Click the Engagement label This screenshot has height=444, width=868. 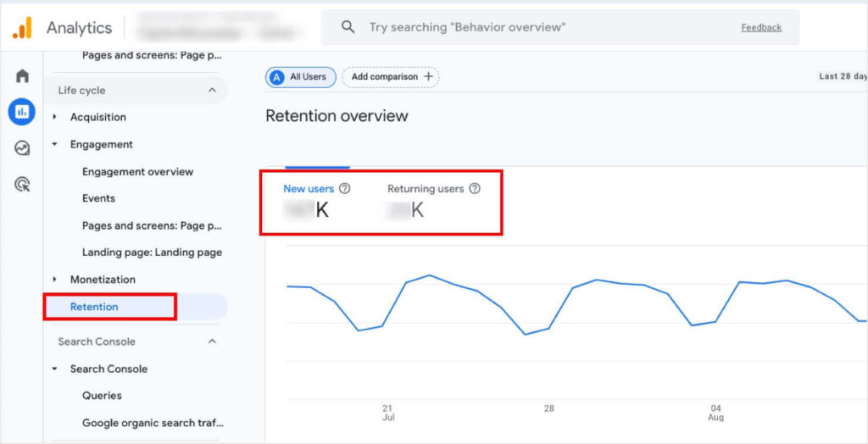(102, 144)
